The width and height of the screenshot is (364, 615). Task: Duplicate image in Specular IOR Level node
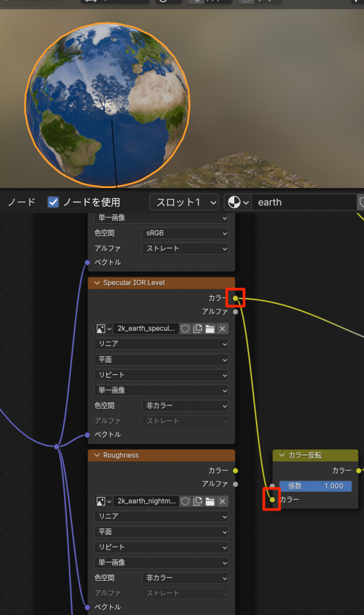pyautogui.click(x=198, y=329)
